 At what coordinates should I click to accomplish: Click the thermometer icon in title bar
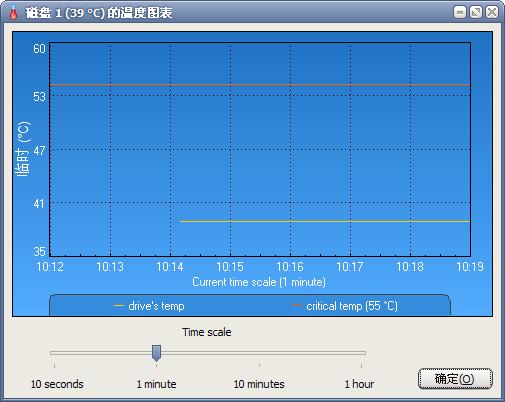coord(13,13)
